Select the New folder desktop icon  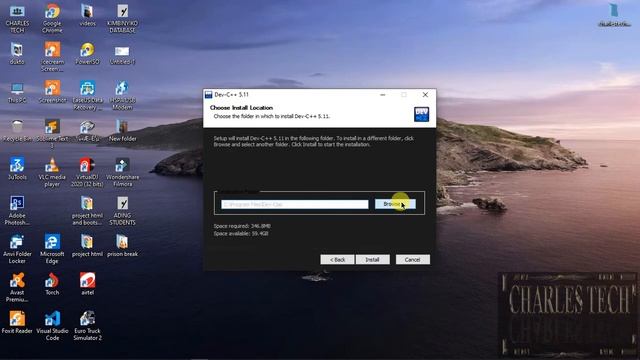click(x=122, y=131)
